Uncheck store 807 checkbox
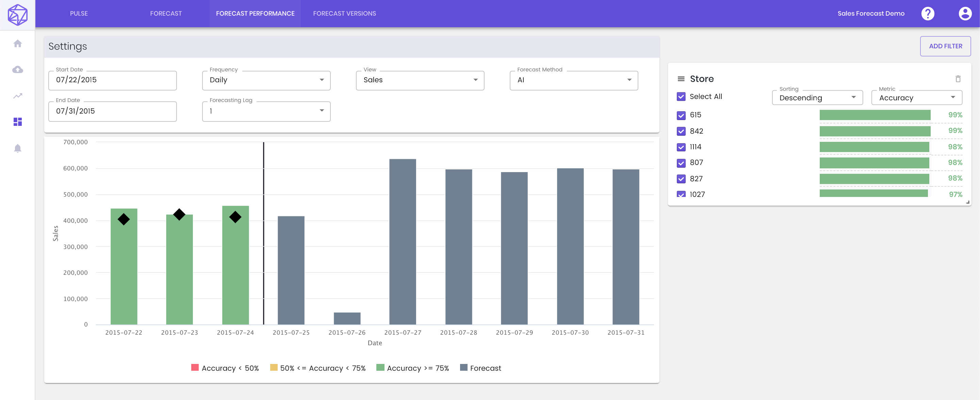This screenshot has height=400, width=980. click(681, 163)
